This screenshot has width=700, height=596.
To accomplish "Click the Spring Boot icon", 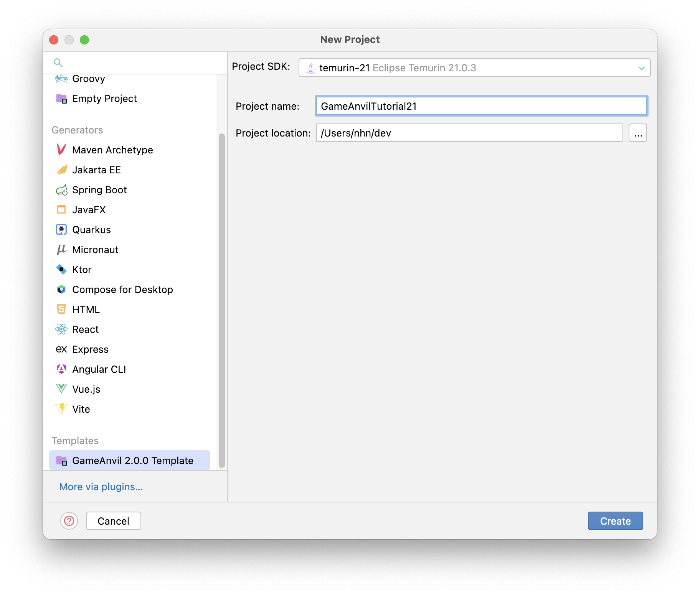I will click(x=61, y=190).
